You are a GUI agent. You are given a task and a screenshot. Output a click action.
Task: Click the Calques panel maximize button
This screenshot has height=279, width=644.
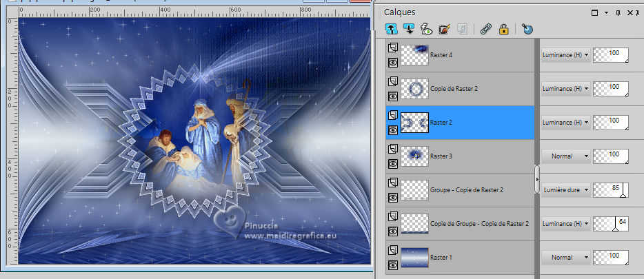(594, 12)
